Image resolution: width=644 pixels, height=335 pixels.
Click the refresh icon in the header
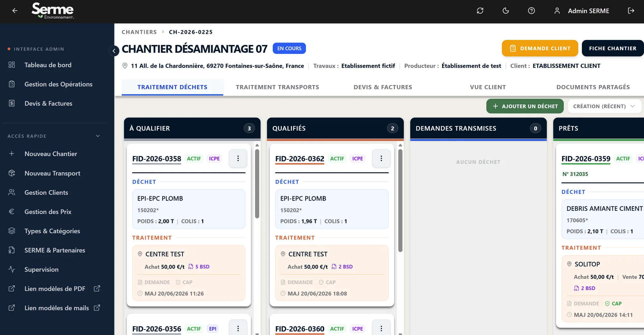(x=480, y=11)
